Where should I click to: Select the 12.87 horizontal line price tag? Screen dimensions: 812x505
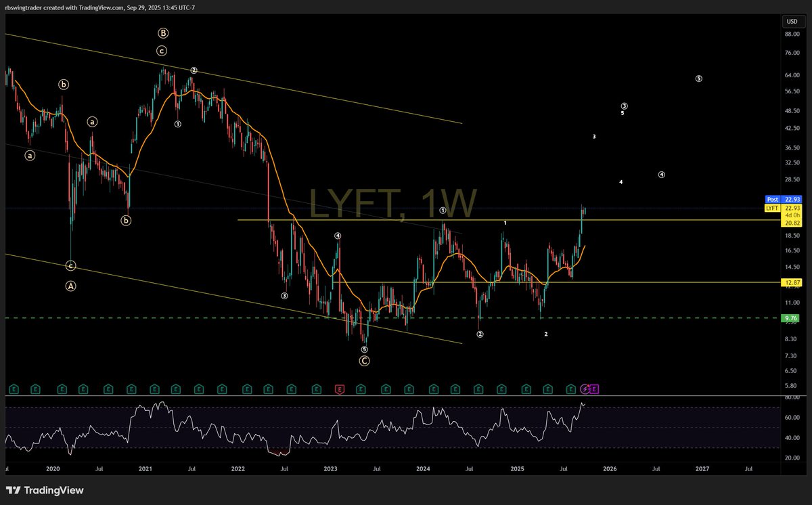click(x=792, y=282)
